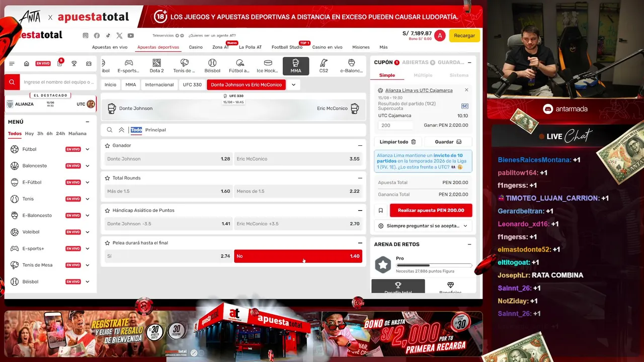
Task: Click the stake amount field showing 200
Action: coord(395,125)
